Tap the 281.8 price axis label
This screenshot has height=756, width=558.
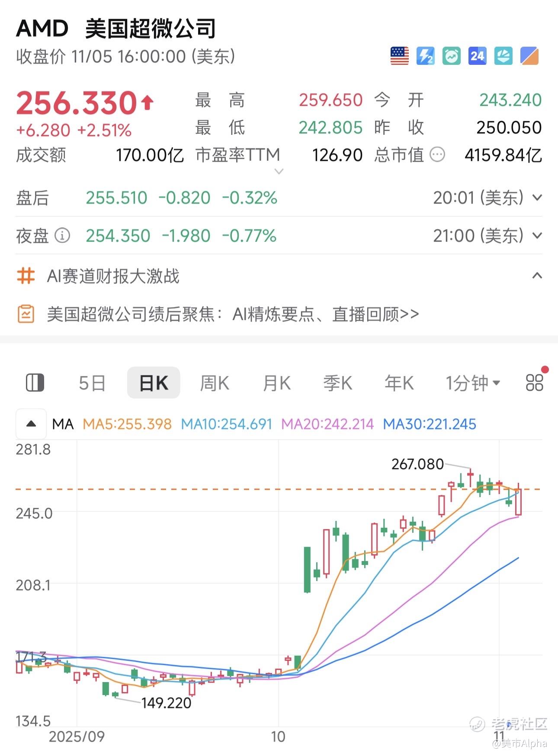click(33, 450)
